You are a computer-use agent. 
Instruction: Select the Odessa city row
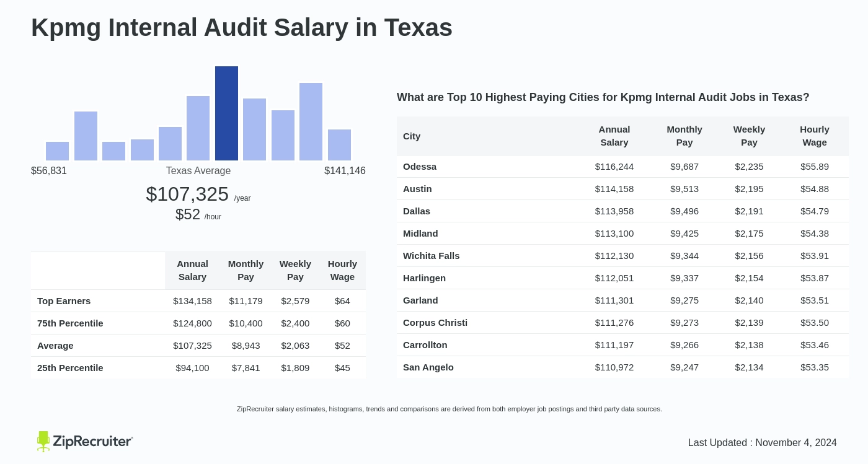coord(623,167)
